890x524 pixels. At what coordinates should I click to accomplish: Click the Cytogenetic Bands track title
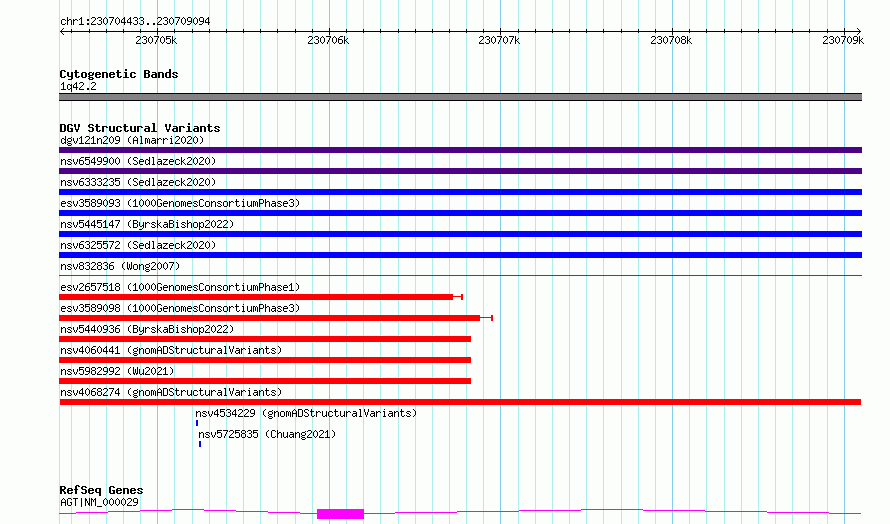point(119,74)
